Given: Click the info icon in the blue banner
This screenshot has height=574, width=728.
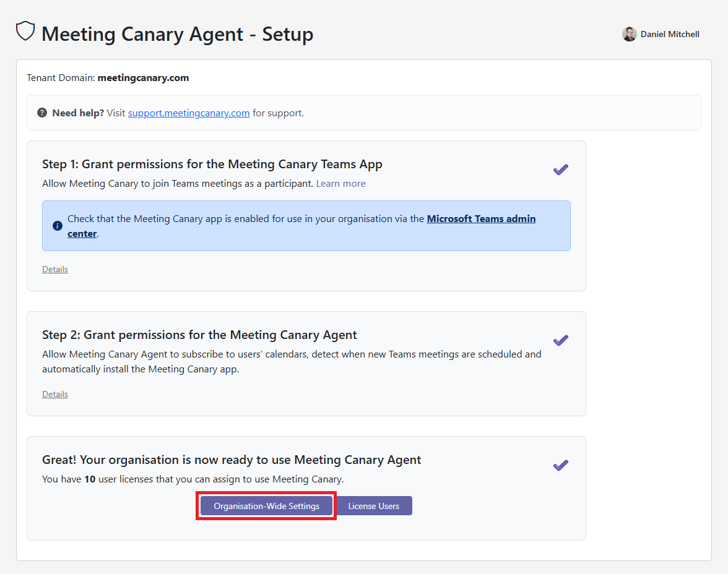Looking at the screenshot, I should 56,225.
